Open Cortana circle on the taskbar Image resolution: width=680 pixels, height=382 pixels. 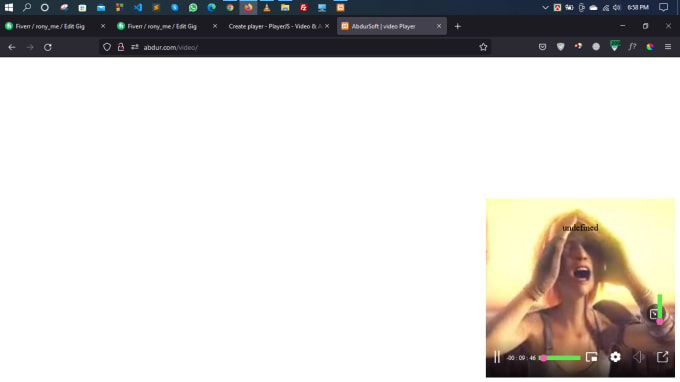(x=45, y=7)
